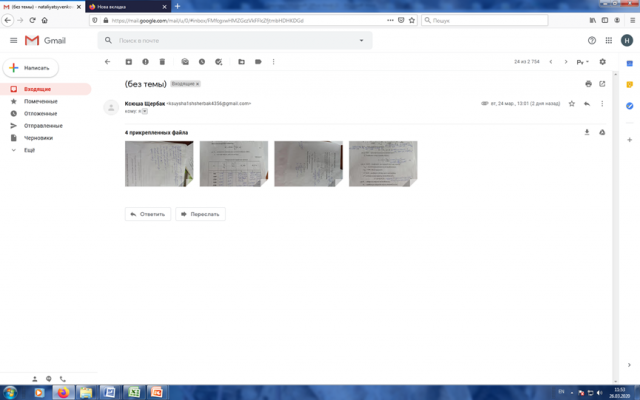Image resolution: width=640 pixels, height=400 pixels.
Task: Focus the Firefox Пошук search box
Action: 484,20
